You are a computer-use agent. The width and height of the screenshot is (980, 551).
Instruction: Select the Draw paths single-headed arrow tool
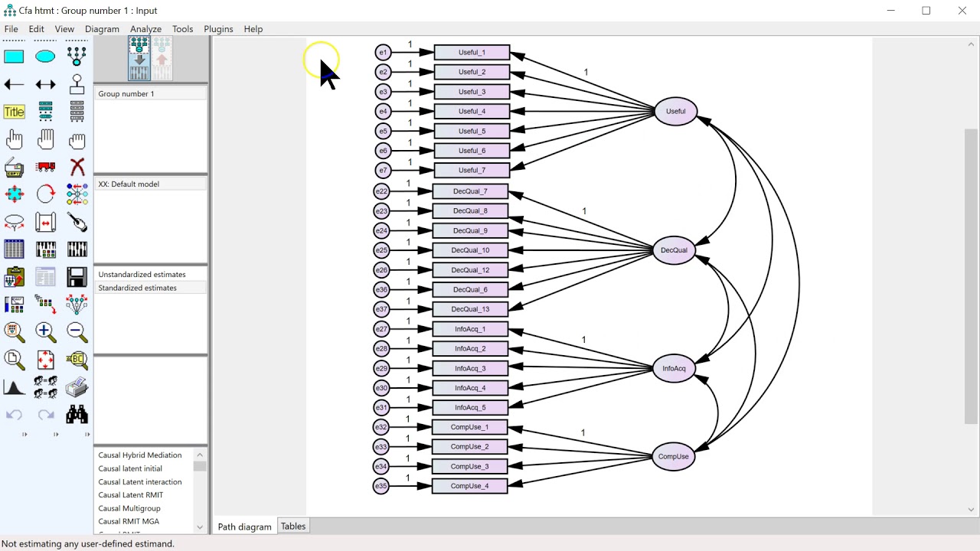[14, 84]
